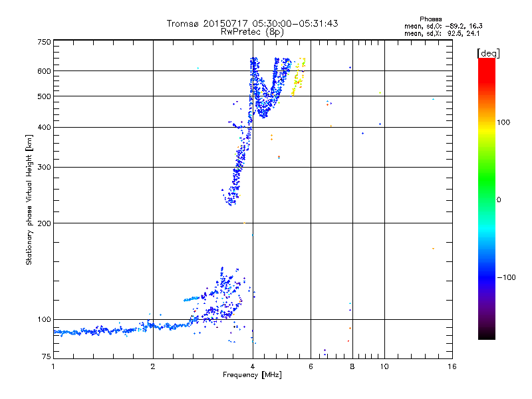Click x-axis tick label '1'
Screen dimensions: 532x399
click(x=53, y=366)
